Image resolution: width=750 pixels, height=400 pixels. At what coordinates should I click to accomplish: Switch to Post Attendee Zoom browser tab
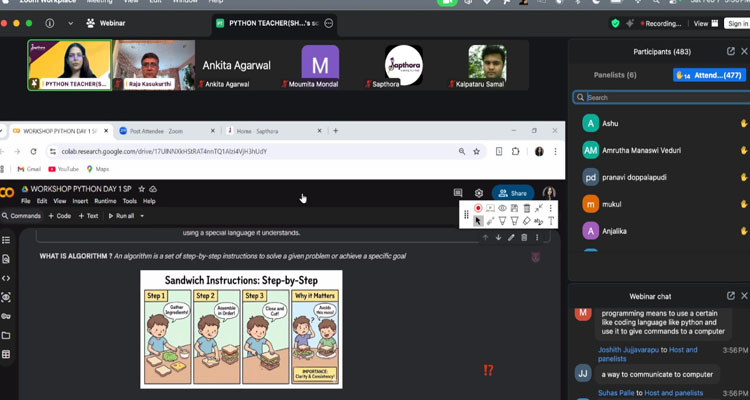tap(165, 131)
